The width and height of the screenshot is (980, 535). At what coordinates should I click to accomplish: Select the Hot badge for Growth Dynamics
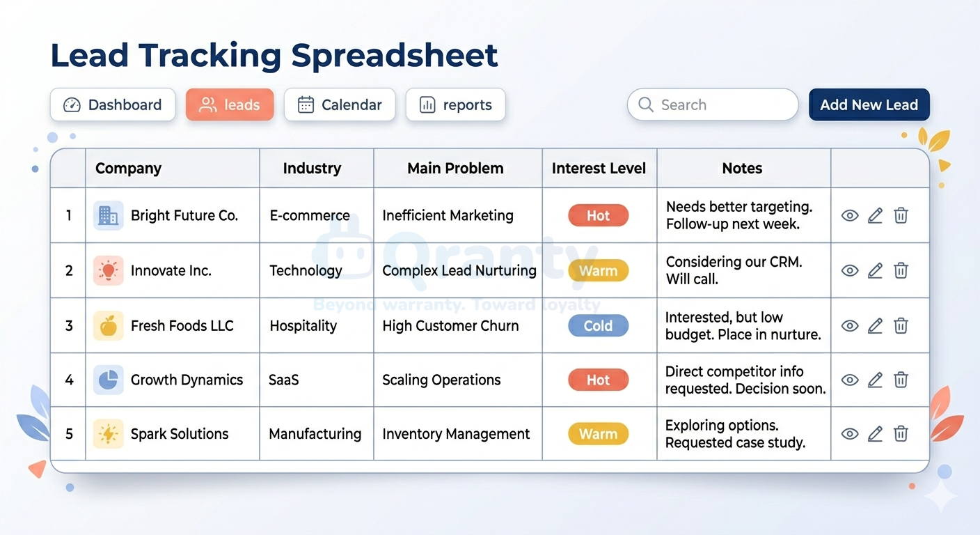pos(599,380)
